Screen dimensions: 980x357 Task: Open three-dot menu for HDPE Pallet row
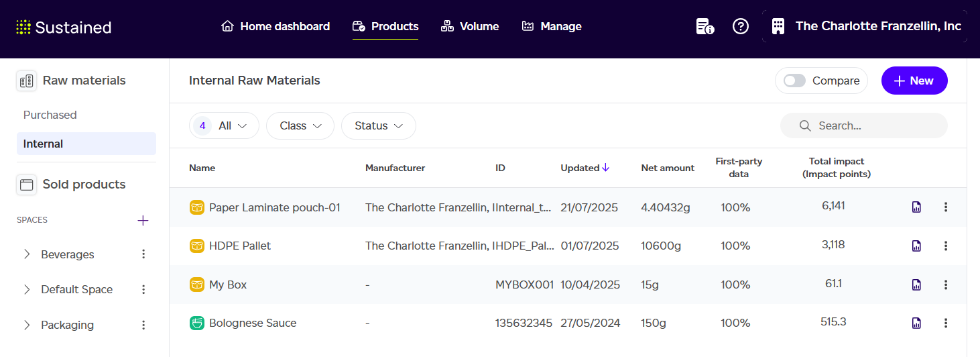click(x=946, y=246)
